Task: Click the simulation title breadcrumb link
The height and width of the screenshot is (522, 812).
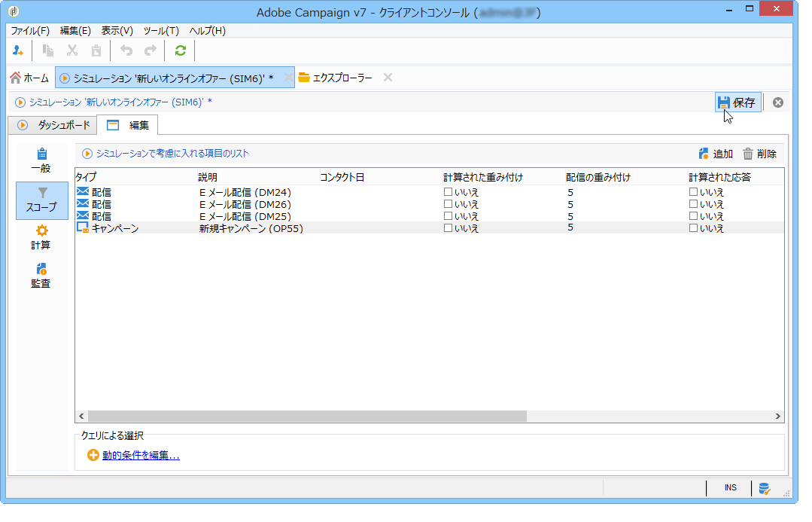Action: [x=120, y=102]
